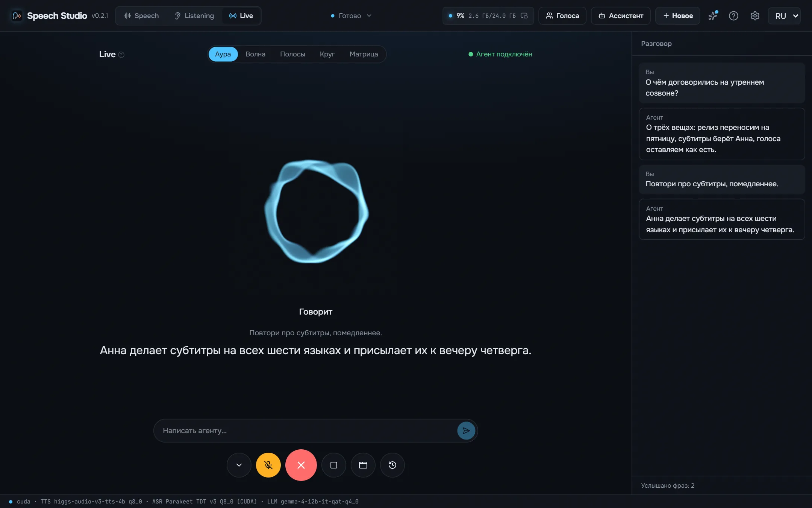Switch visualizer to Волна
This screenshot has height=508, width=812.
[x=255, y=54]
